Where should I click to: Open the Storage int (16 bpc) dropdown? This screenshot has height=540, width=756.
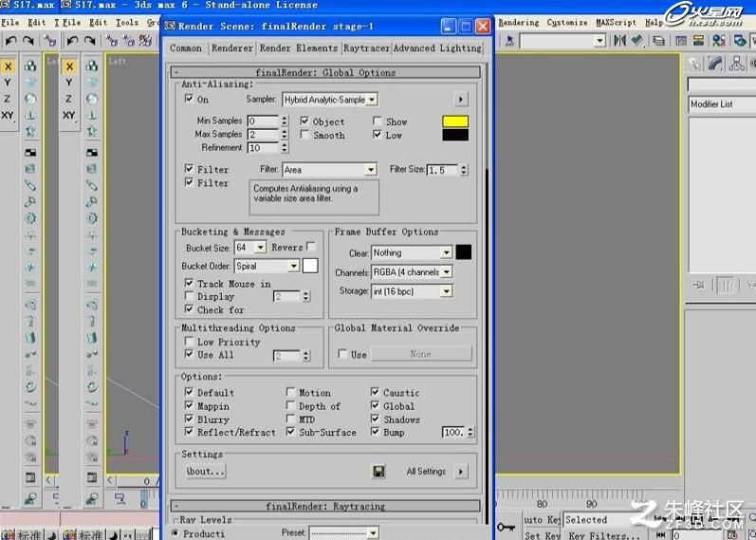coord(412,291)
